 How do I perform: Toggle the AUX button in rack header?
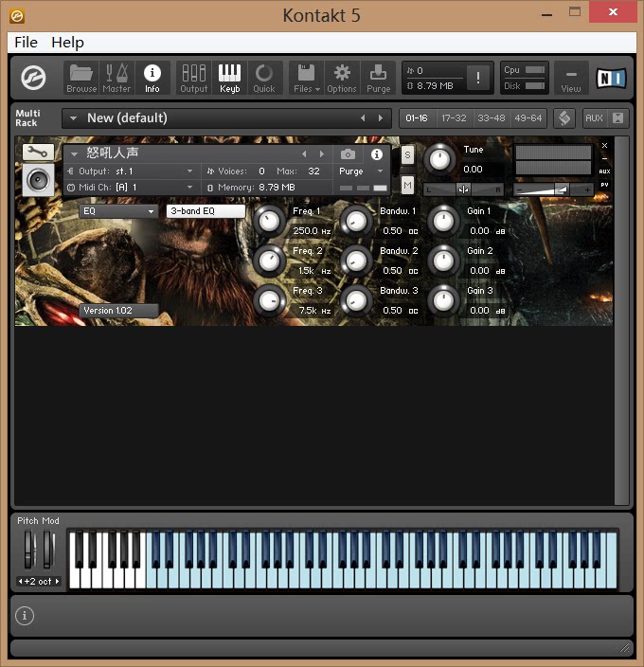click(594, 118)
